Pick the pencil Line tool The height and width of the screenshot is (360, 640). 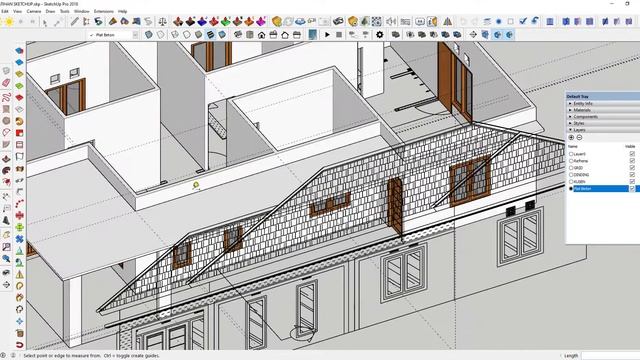pyautogui.click(x=74, y=21)
